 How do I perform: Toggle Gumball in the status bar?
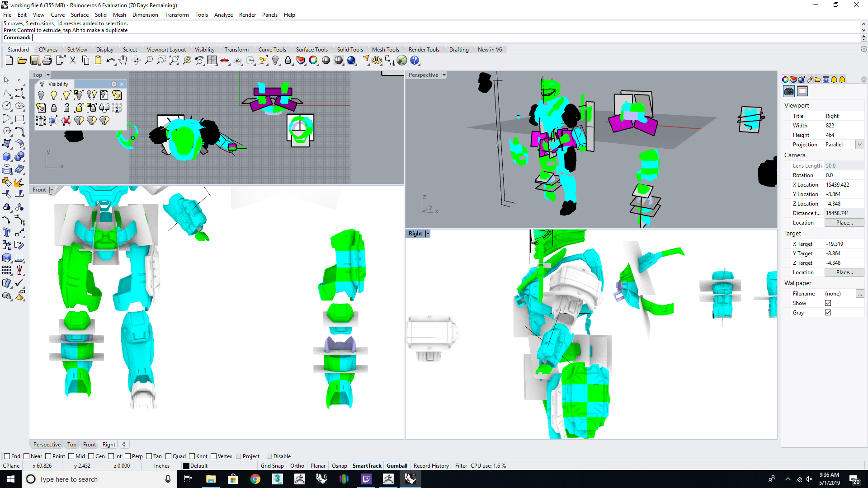pos(396,466)
